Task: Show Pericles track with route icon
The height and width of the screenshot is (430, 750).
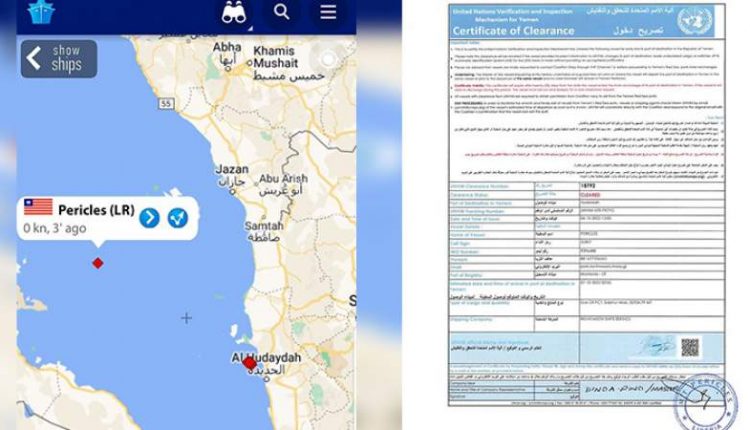Action: [178, 217]
